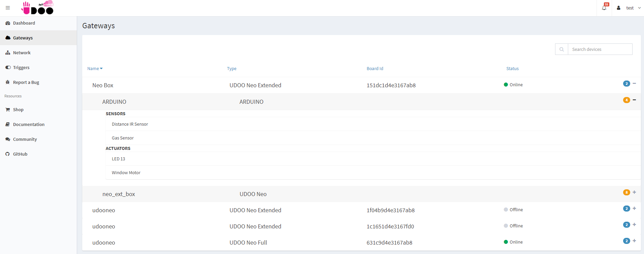Open Documentation from the sidebar

coord(38,124)
